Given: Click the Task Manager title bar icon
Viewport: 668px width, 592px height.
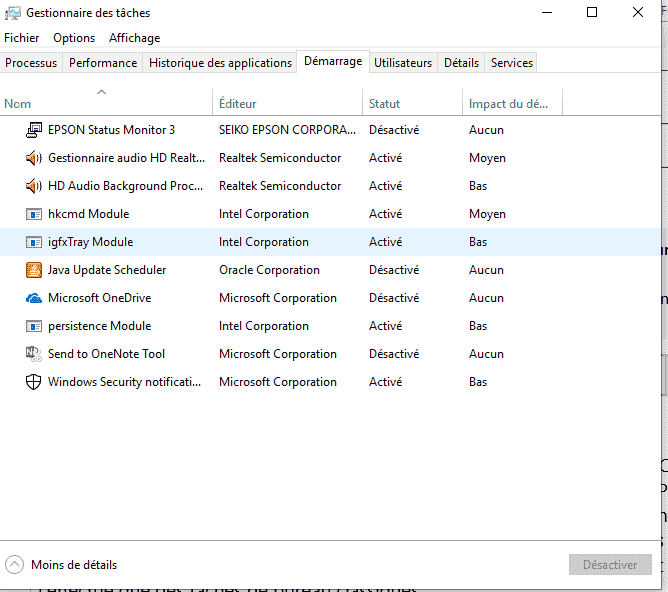Looking at the screenshot, I should click(x=13, y=13).
